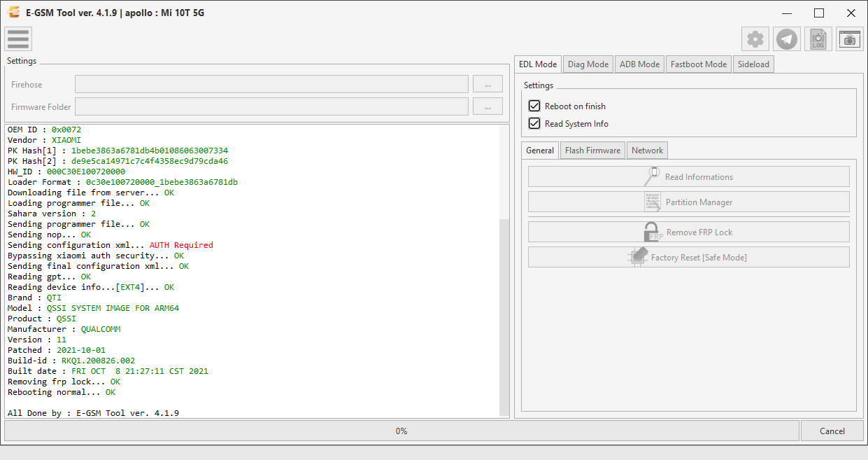Switch to Fastboot Mode tab
Image resolution: width=868 pixels, height=460 pixels.
[699, 64]
